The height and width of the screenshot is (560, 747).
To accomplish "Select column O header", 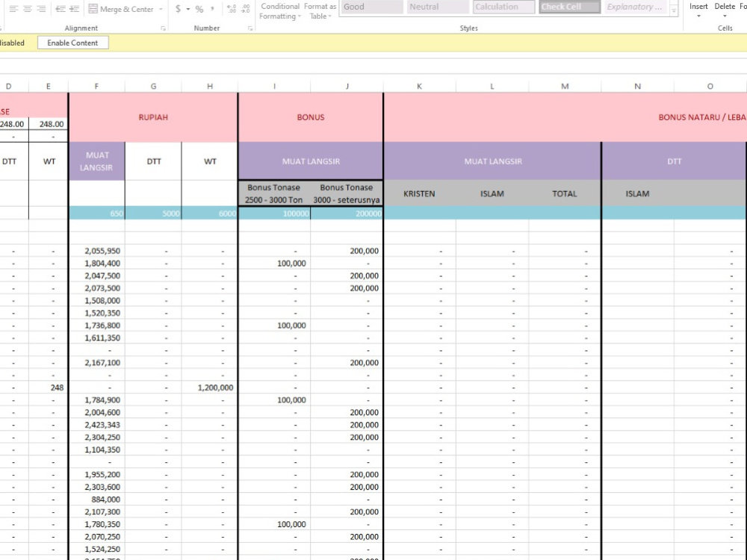I will [710, 86].
